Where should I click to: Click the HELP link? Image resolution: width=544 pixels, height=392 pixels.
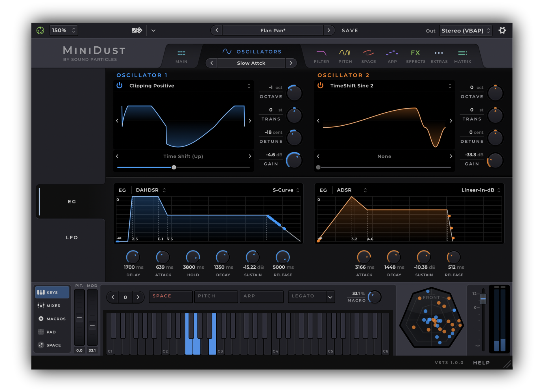(x=481, y=363)
